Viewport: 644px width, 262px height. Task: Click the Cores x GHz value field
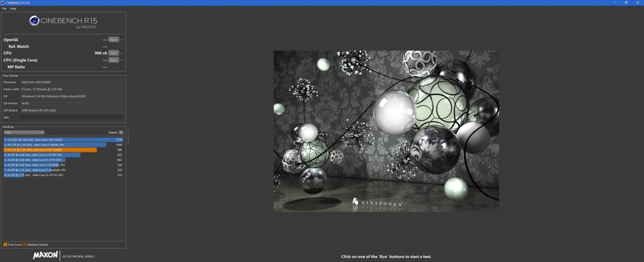(72, 89)
